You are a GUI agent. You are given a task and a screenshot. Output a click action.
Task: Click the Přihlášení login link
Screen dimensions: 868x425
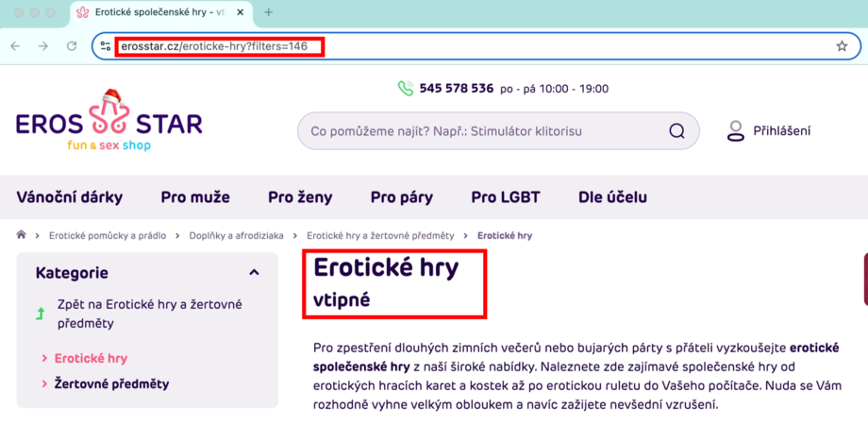pyautogui.click(x=781, y=131)
